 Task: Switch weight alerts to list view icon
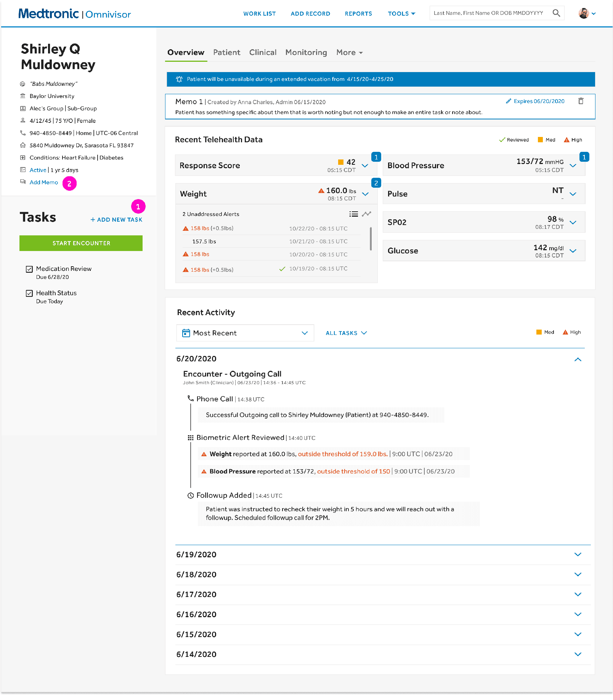(x=353, y=214)
